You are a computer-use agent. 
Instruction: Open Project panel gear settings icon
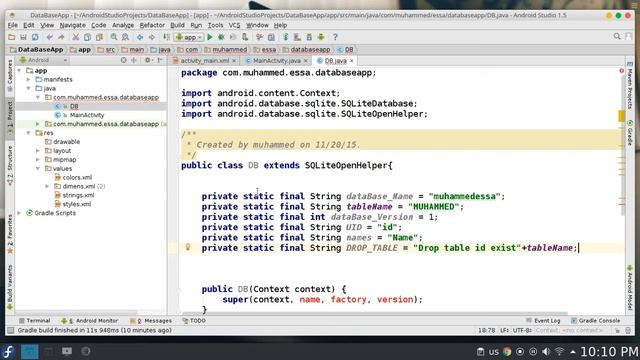(x=147, y=60)
